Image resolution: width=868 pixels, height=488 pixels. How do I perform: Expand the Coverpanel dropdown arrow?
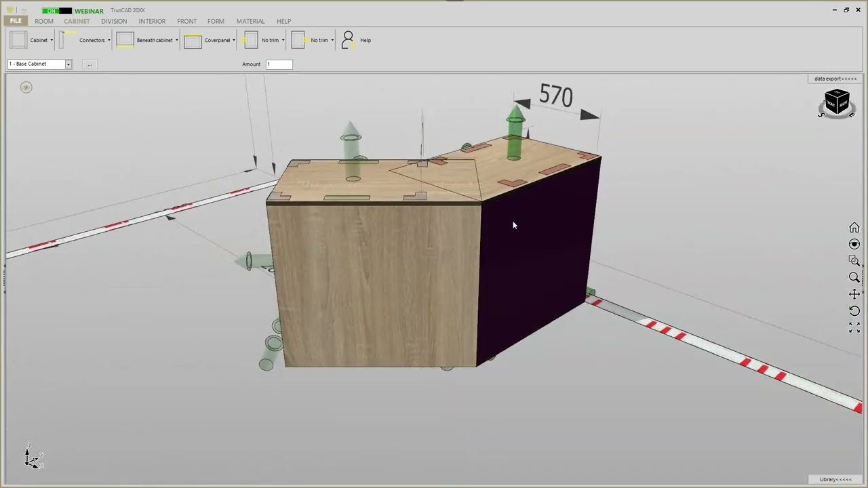click(234, 41)
